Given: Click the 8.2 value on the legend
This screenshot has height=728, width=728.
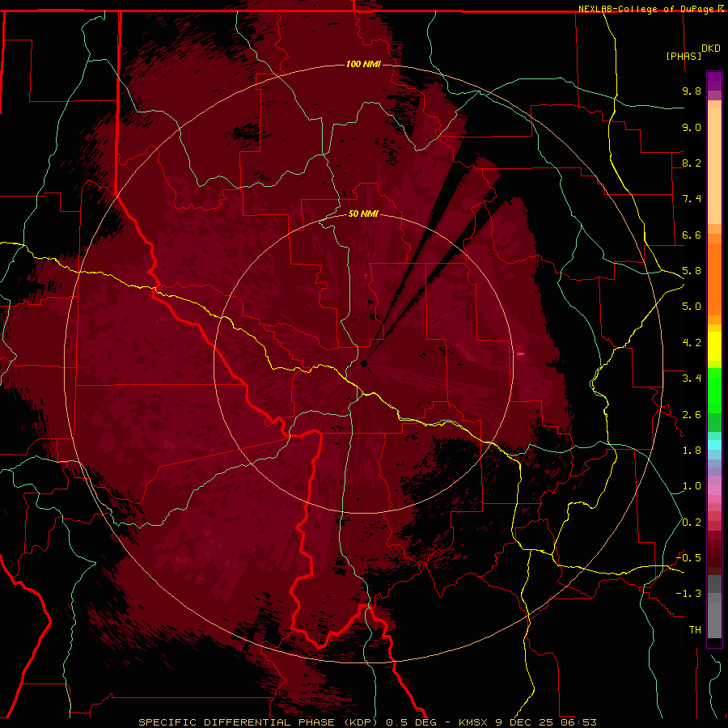Looking at the screenshot, I should click(692, 163).
